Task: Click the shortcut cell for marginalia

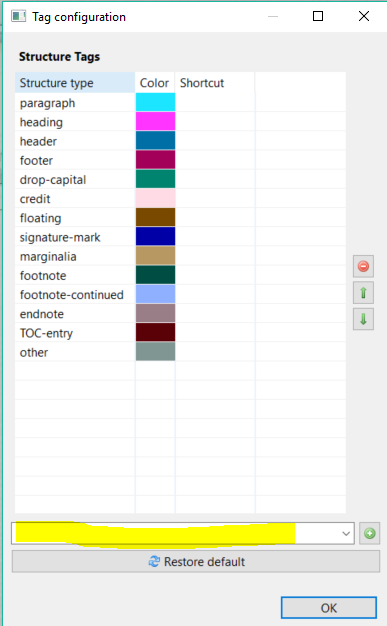Action: 215,256
